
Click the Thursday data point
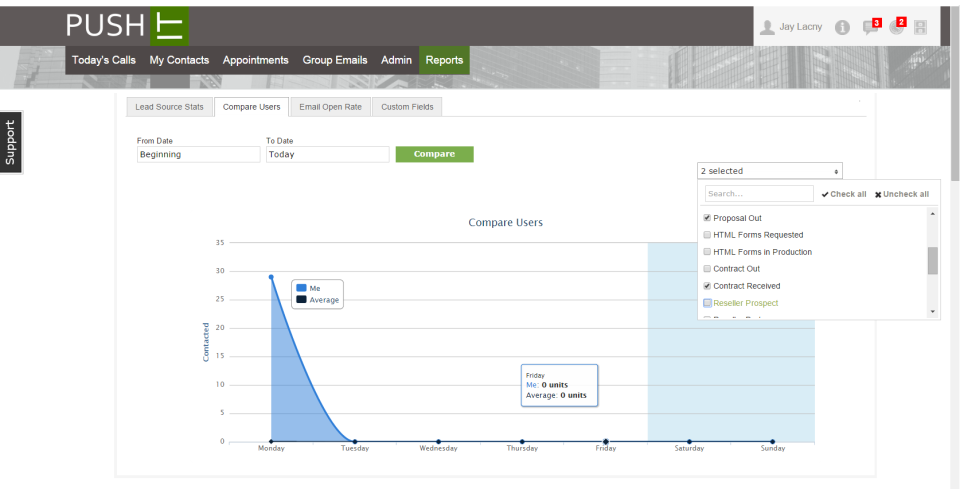point(522,441)
